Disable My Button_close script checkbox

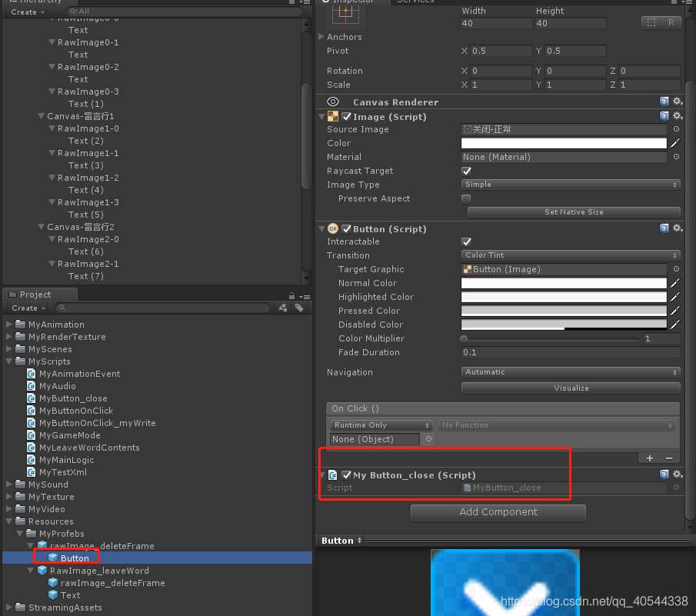click(347, 474)
